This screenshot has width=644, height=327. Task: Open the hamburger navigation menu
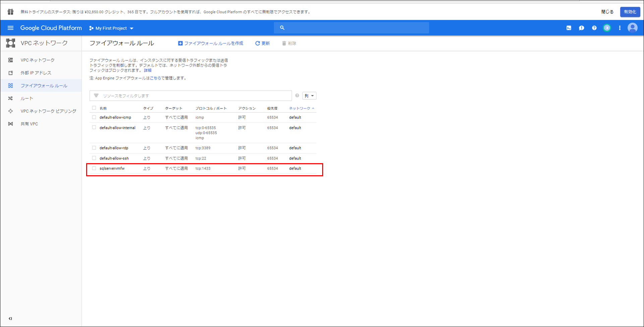point(10,28)
